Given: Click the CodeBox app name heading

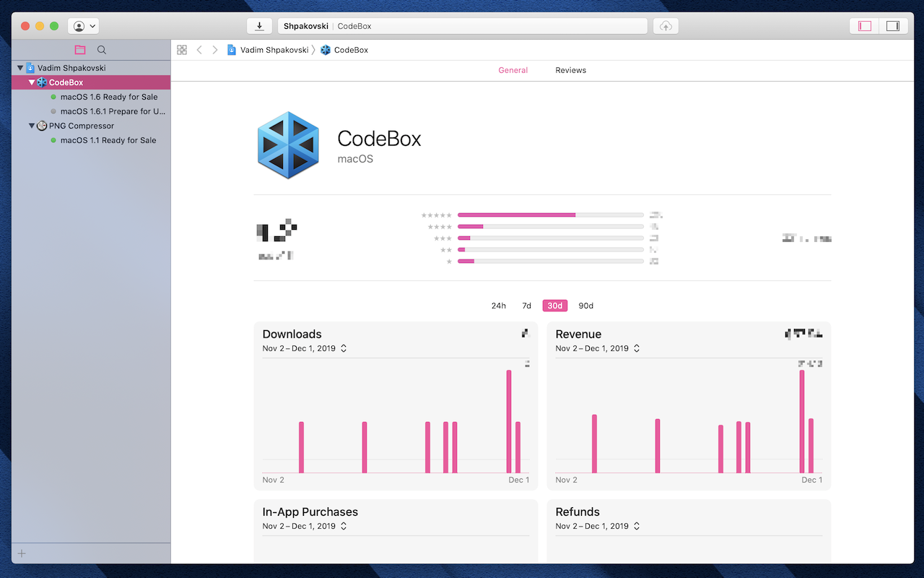Looking at the screenshot, I should (379, 139).
